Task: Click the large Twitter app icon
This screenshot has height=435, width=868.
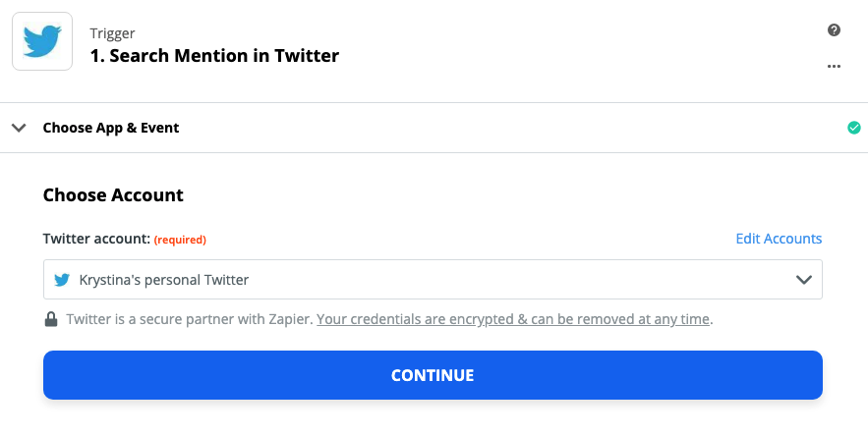Action: coord(42,41)
